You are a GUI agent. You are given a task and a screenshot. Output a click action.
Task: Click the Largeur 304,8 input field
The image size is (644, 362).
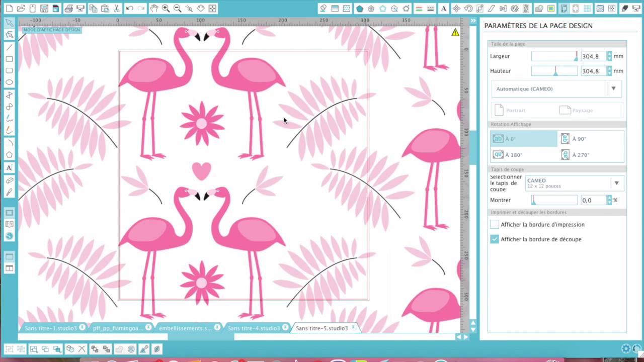594,56
